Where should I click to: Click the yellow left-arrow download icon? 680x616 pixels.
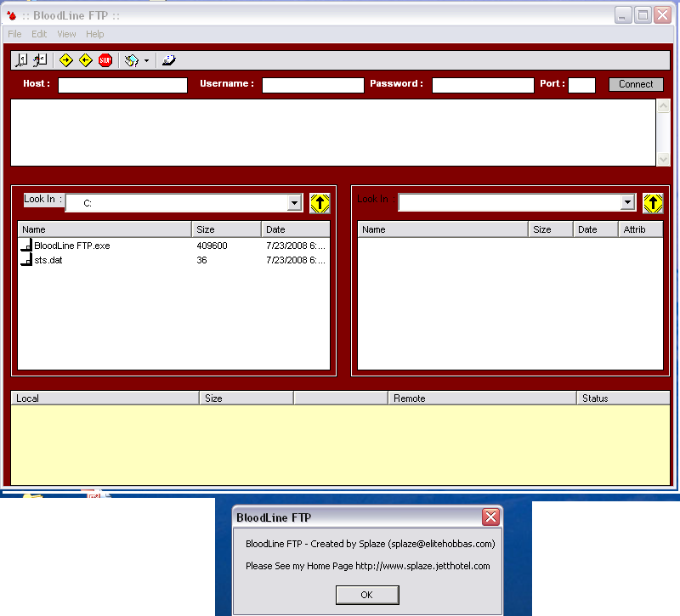pyautogui.click(x=85, y=60)
